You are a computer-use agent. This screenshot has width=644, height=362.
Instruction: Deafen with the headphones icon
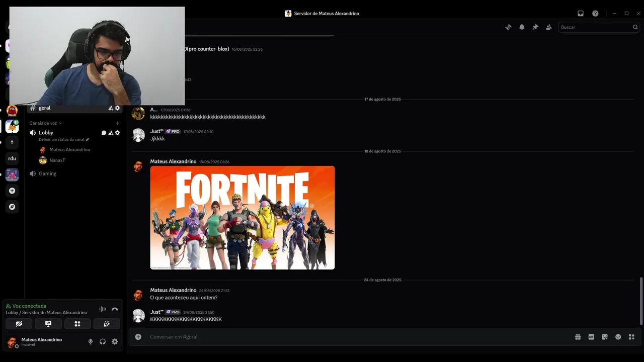[x=103, y=342]
